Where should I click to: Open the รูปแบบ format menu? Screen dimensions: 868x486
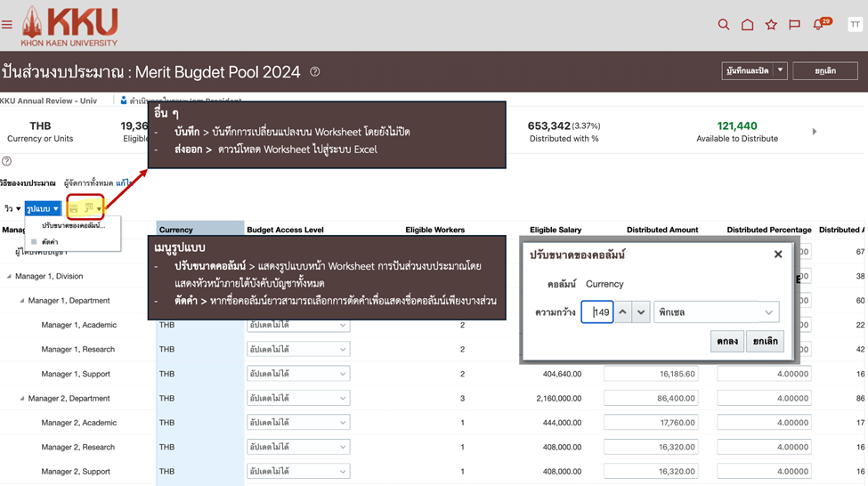(x=42, y=208)
